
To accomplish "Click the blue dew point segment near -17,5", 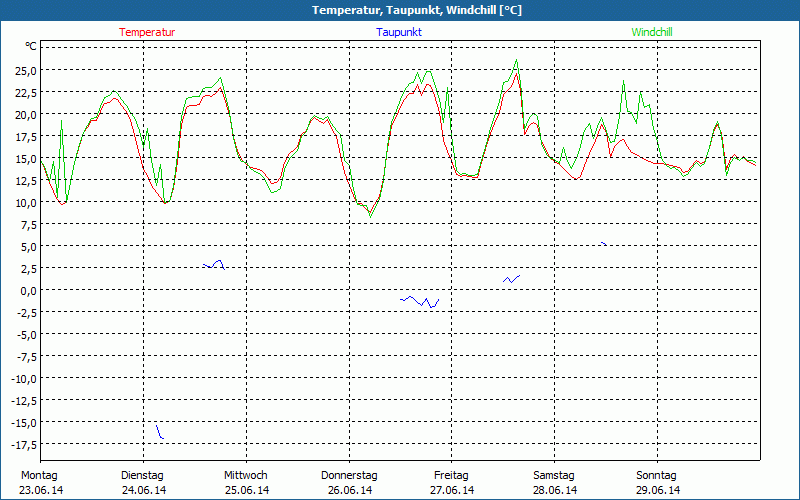I will [160, 432].
